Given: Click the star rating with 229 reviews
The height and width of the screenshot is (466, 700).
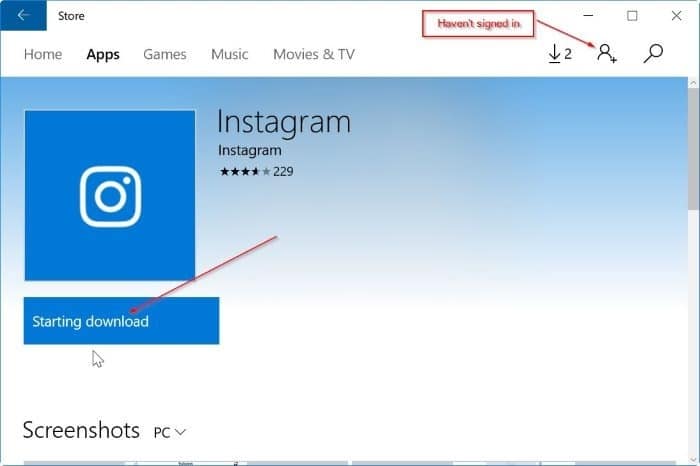Looking at the screenshot, I should (x=256, y=171).
